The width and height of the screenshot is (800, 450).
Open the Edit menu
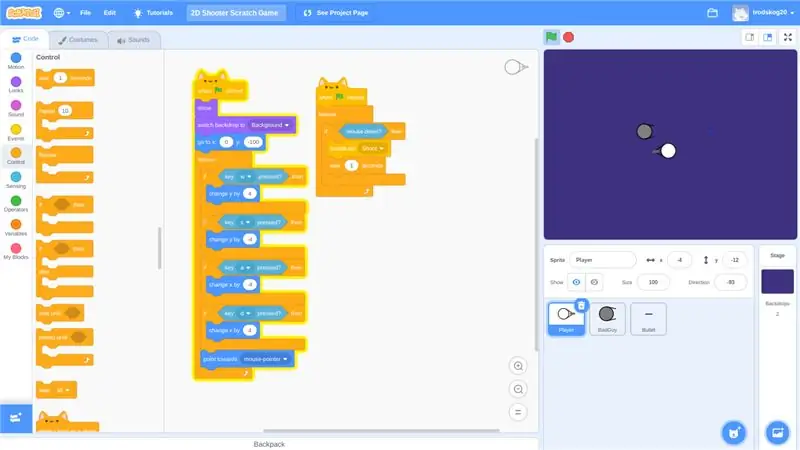(110, 13)
